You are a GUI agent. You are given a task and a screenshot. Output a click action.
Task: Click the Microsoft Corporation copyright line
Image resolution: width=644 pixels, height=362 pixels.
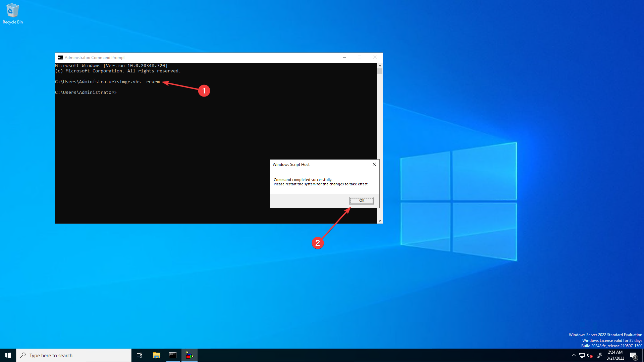pyautogui.click(x=118, y=71)
